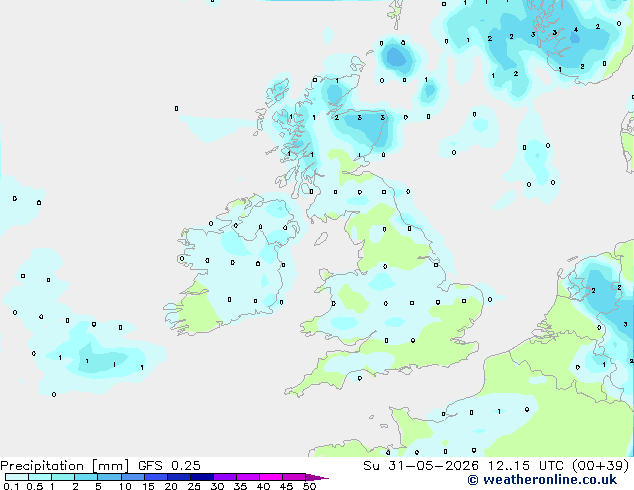Click the '30' legend scale label
This screenshot has width=634, height=490.
coord(217,486)
